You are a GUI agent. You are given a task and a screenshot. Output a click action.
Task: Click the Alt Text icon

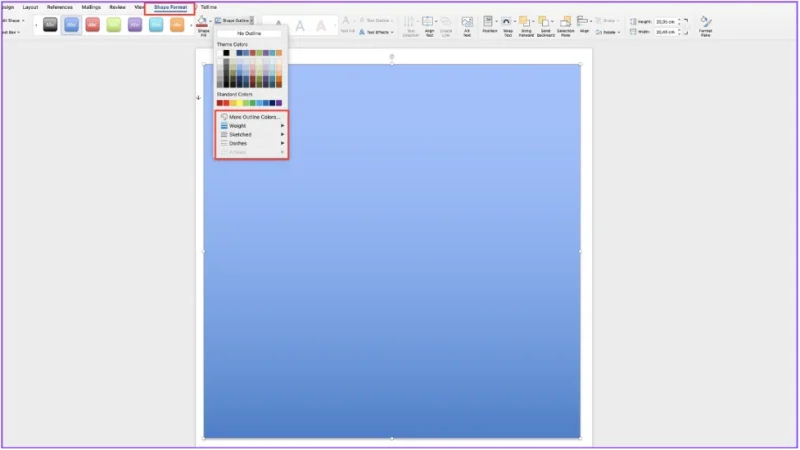pos(466,24)
